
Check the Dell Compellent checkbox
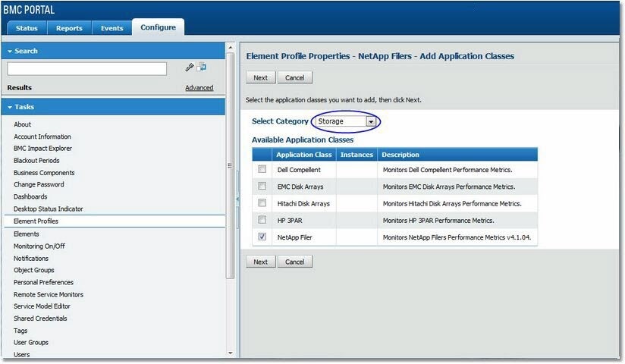262,169
